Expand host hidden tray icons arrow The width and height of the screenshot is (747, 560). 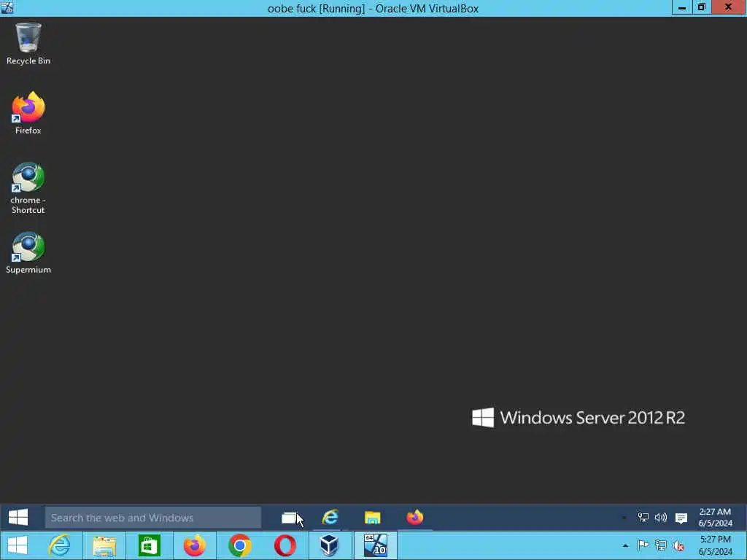pos(625,545)
